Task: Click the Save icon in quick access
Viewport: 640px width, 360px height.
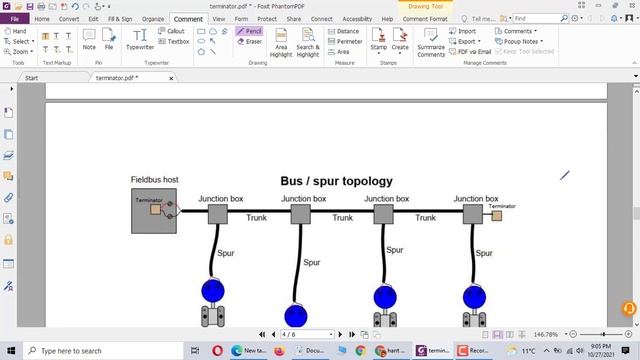Action: (30, 7)
